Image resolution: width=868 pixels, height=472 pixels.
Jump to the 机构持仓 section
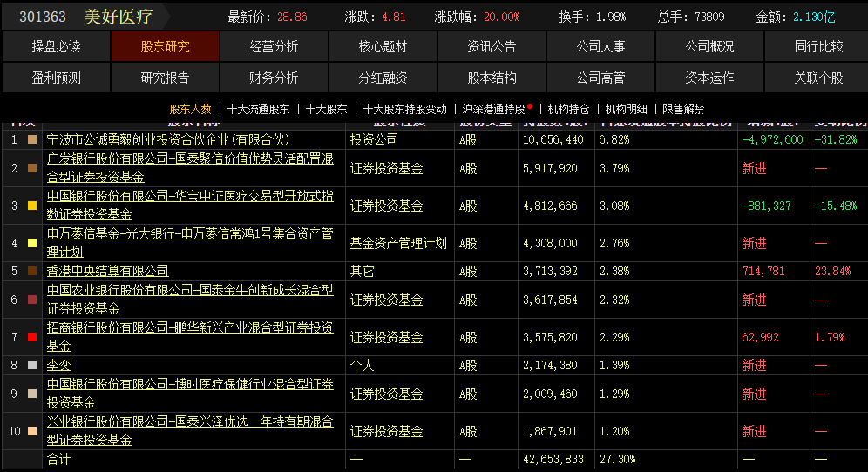[568, 109]
